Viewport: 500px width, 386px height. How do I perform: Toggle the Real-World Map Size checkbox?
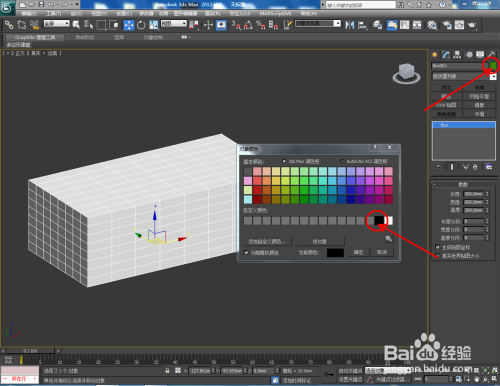click(x=437, y=256)
